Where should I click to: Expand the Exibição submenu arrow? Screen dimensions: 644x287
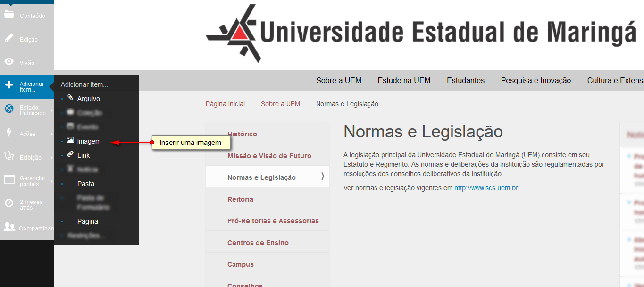tap(51, 157)
